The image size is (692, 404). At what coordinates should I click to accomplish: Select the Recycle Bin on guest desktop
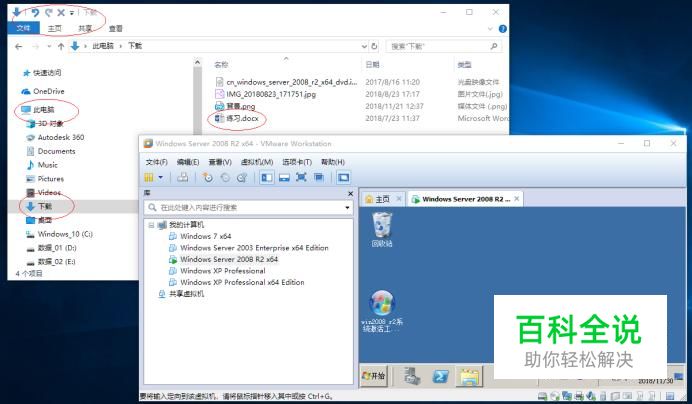(x=382, y=230)
